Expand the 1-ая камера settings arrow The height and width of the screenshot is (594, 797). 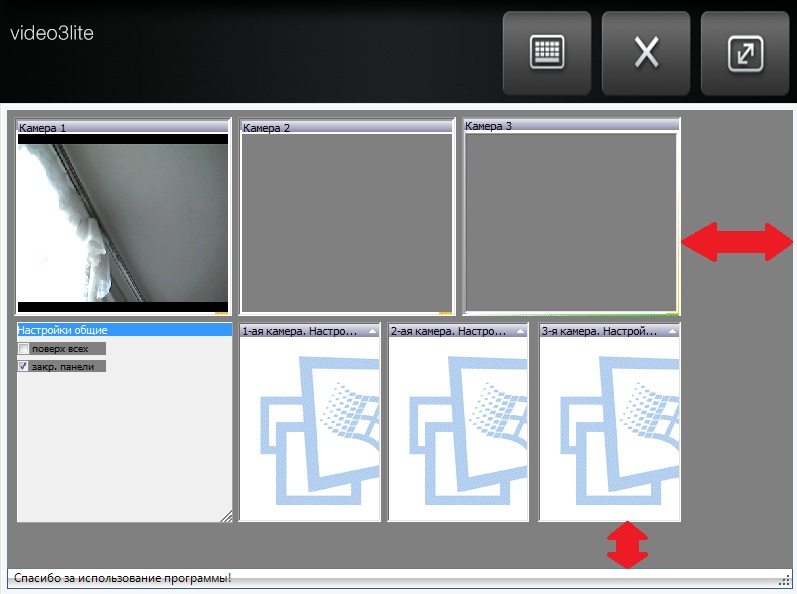pos(372,330)
